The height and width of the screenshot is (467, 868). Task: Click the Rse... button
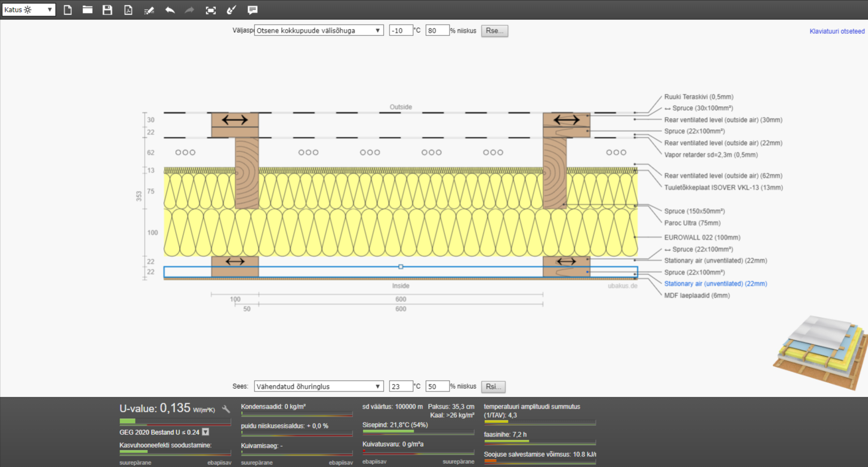(x=494, y=31)
